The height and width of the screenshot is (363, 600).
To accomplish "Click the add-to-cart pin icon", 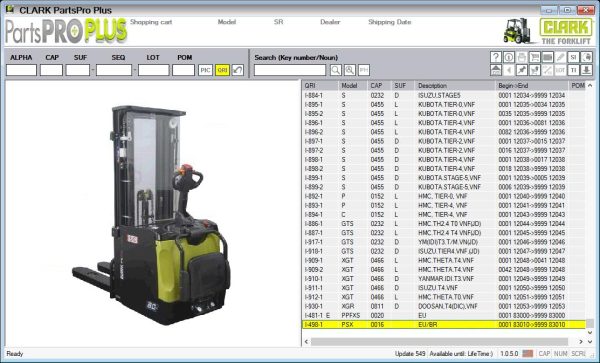I will click(535, 70).
